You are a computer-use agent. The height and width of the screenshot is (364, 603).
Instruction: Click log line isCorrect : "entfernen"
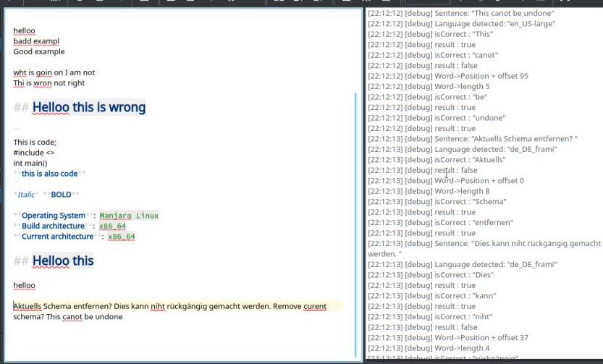pos(441,223)
